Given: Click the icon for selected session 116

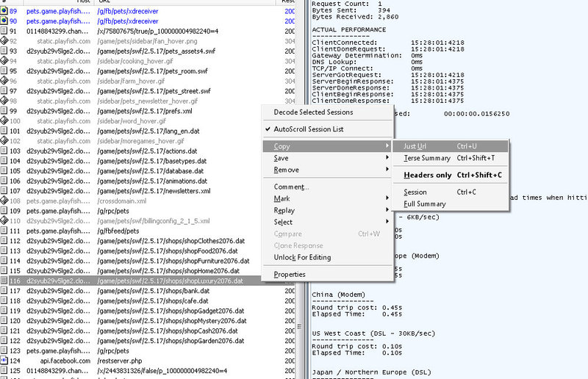Looking at the screenshot, I should coord(4,281).
